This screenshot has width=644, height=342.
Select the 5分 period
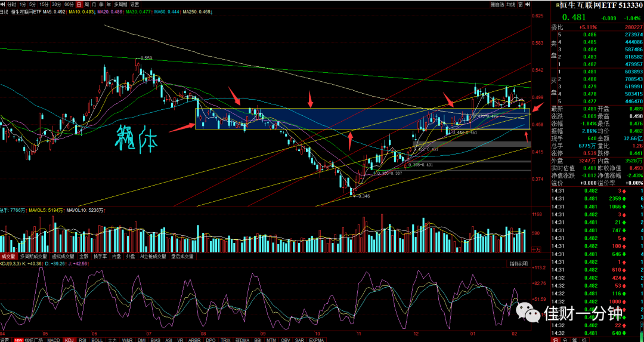tap(32, 5)
